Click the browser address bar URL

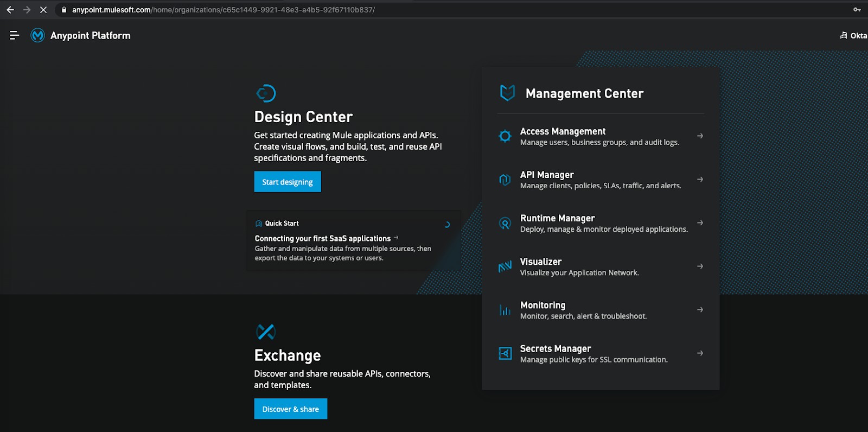click(223, 10)
